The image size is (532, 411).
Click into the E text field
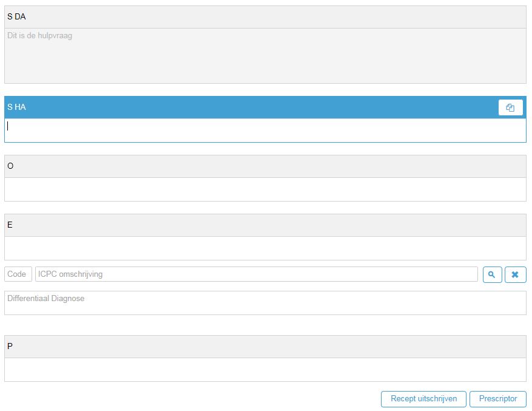[x=265, y=248]
